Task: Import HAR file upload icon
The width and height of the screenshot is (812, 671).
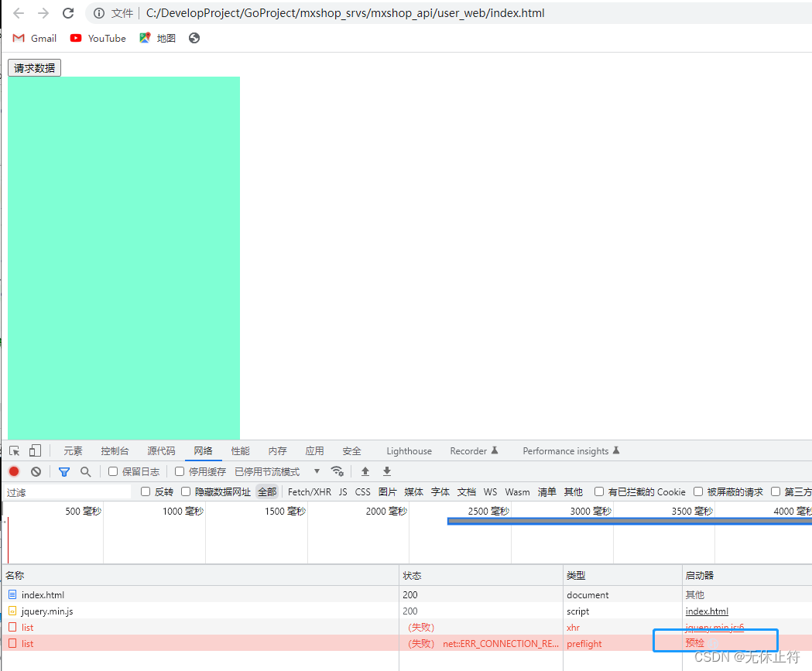Action: [365, 471]
